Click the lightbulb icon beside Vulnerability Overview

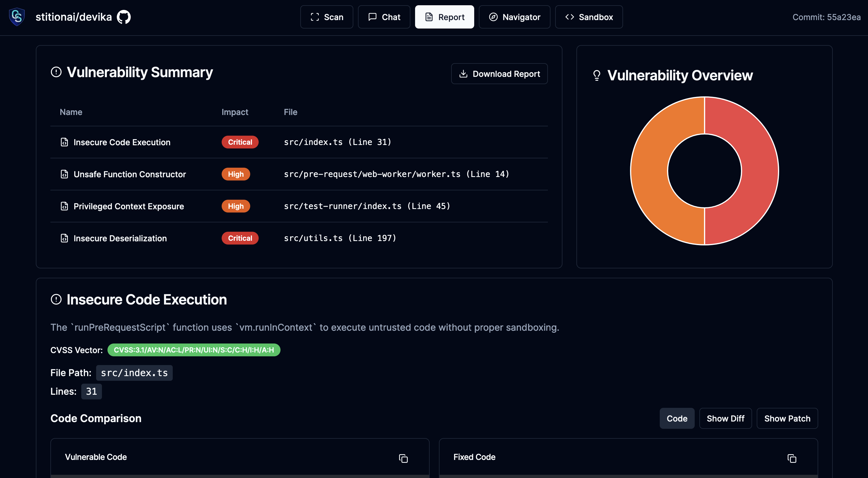pos(597,75)
